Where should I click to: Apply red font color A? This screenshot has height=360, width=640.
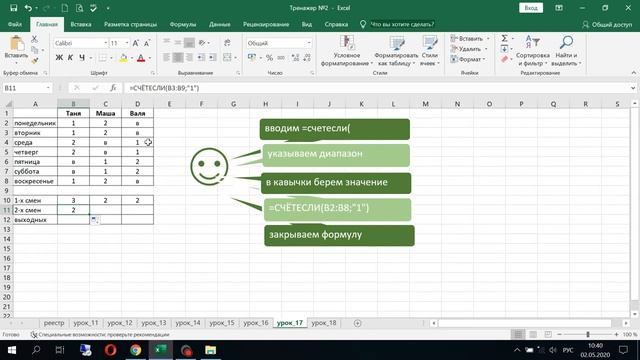coord(141,58)
